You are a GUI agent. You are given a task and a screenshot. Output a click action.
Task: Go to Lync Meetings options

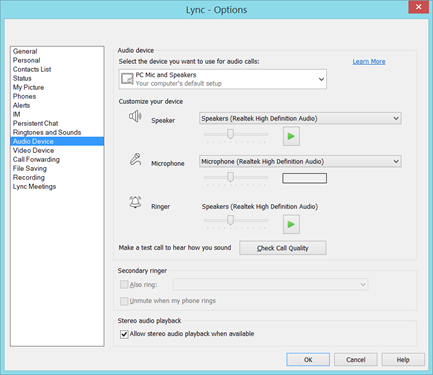[x=57, y=186]
